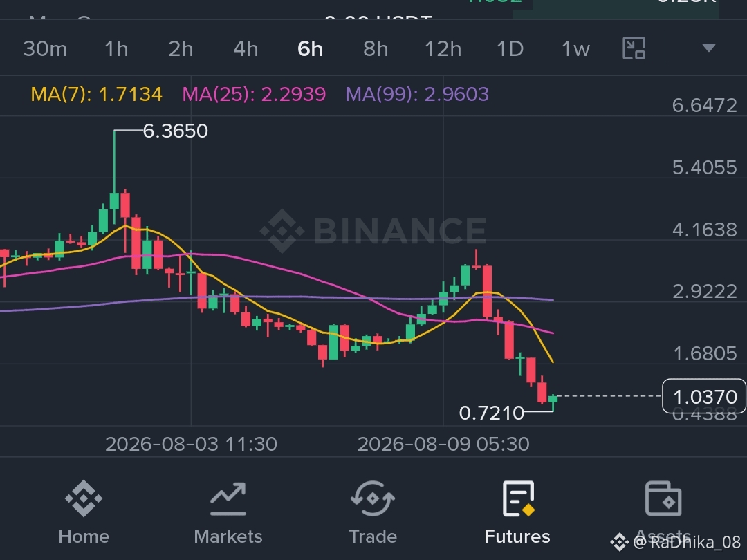Click the 2026-08-03 11:30 date label
The height and width of the screenshot is (560, 747).
191,445
